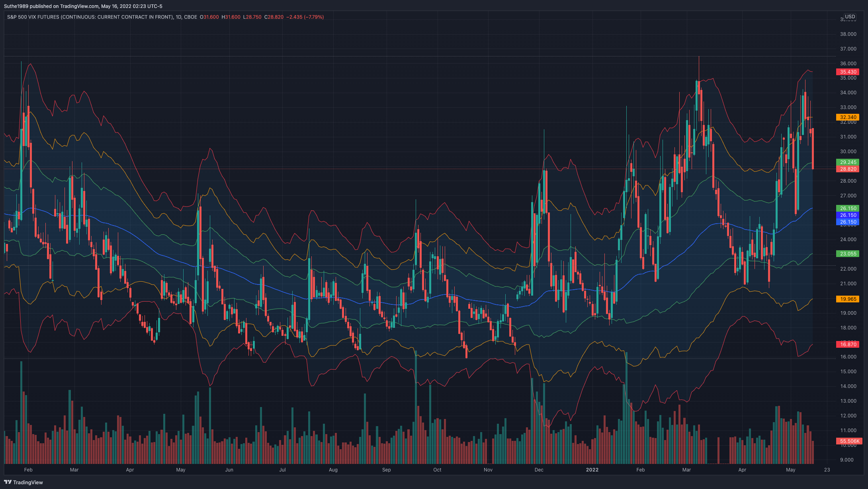Click the 2022 year marker on time axis
This screenshot has height=489, width=868.
(x=592, y=470)
